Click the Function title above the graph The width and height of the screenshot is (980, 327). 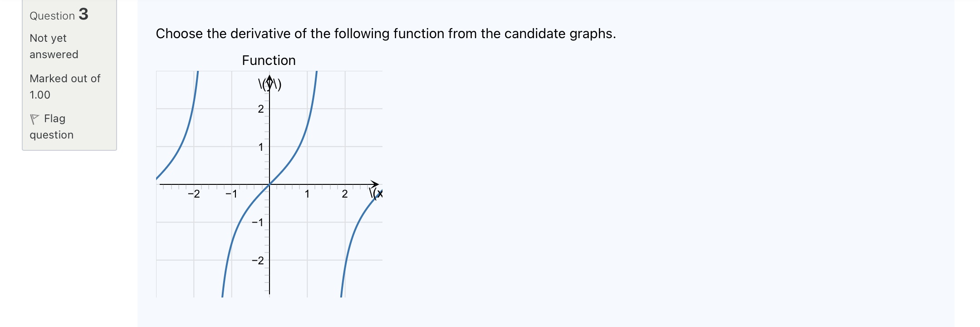269,60
